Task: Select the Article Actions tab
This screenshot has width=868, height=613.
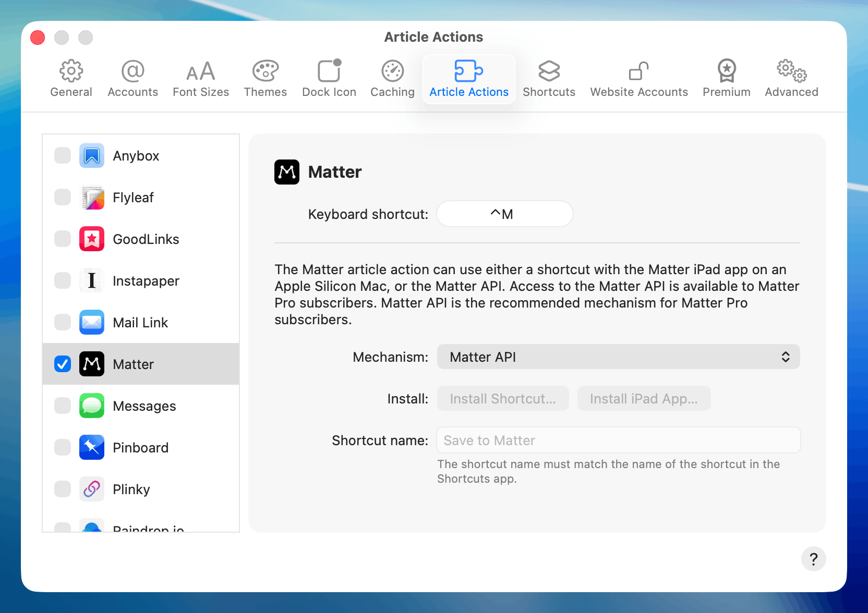Action: 469,79
